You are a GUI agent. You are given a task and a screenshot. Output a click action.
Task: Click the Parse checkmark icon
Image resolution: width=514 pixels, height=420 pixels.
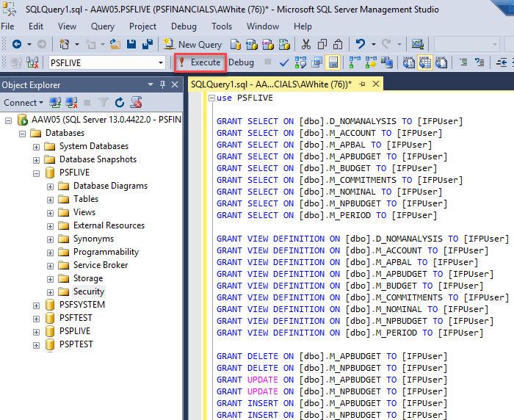click(284, 62)
